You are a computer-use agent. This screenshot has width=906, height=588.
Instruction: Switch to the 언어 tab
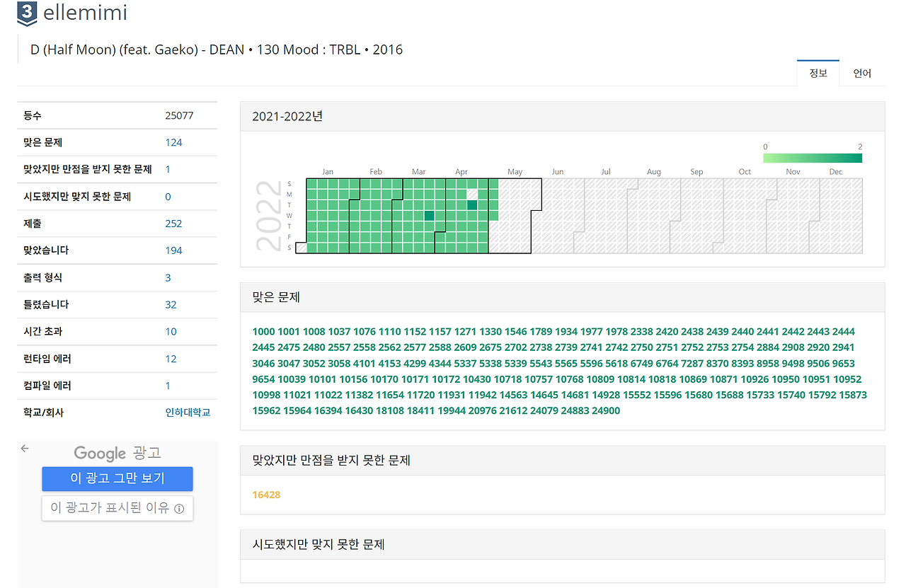point(862,73)
